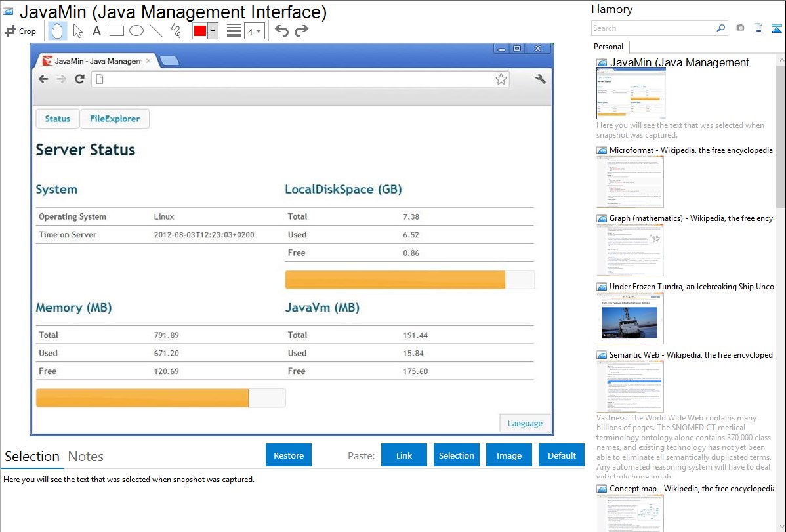The width and height of the screenshot is (786, 532).
Task: Click the line thickness stripes icon
Action: coord(234,31)
